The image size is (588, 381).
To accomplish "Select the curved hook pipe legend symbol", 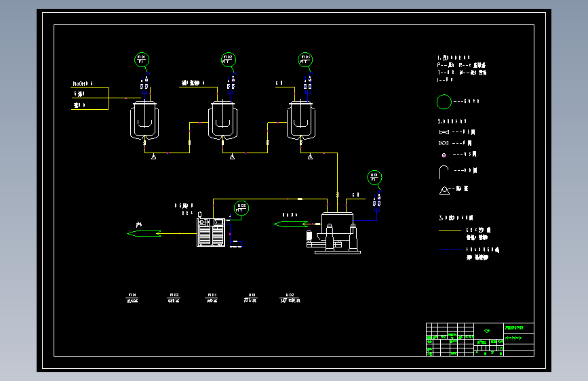I will [x=444, y=172].
